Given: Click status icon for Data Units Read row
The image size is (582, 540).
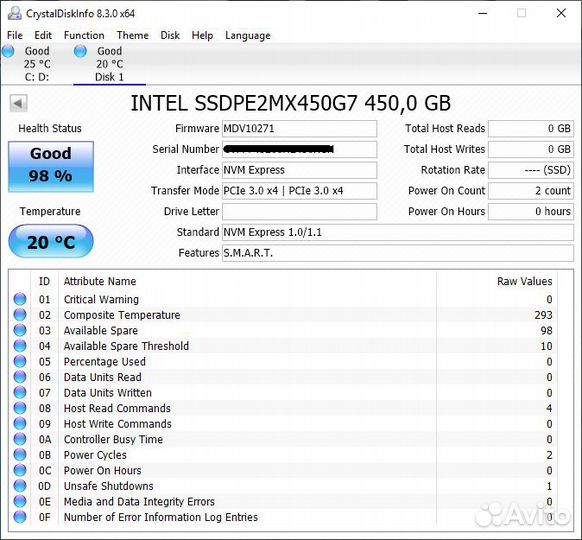Looking at the screenshot, I should click(20, 377).
